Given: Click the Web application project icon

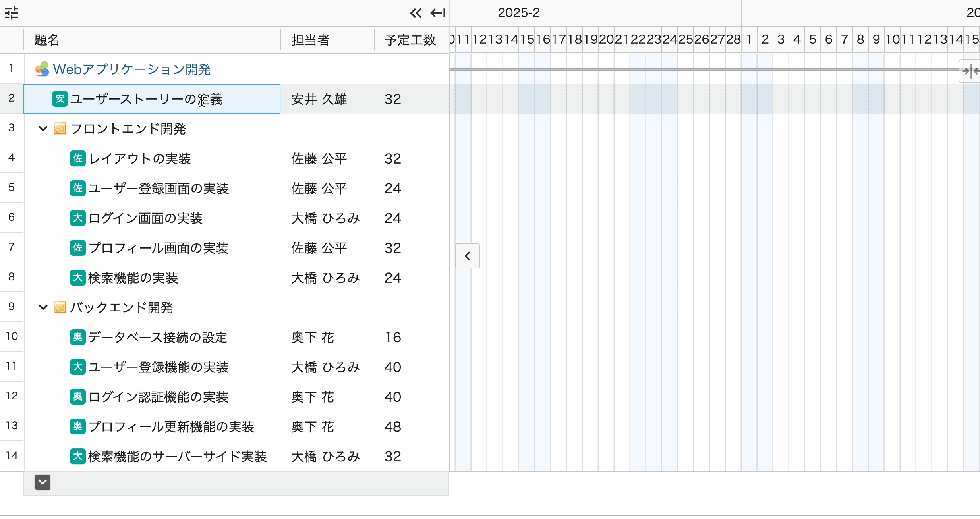Looking at the screenshot, I should pyautogui.click(x=42, y=69).
